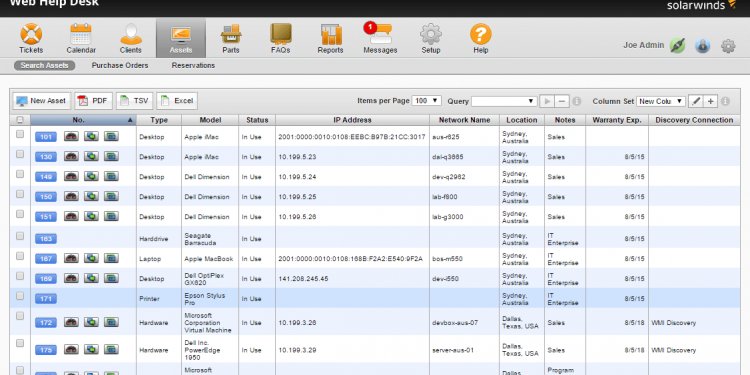Click the info icon beside the query buttons
Image resolution: width=750 pixels, height=375 pixels.
(x=577, y=101)
